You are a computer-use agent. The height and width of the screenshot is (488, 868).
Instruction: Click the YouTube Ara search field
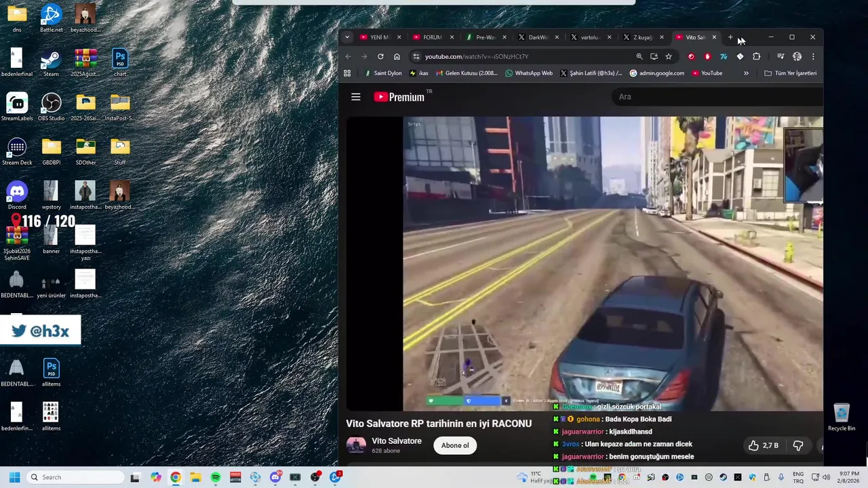coord(717,97)
